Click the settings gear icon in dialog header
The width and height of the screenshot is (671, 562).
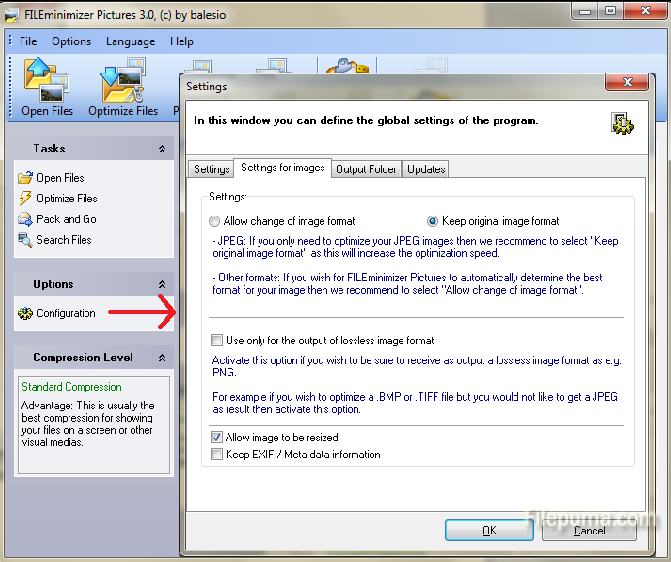(621, 122)
